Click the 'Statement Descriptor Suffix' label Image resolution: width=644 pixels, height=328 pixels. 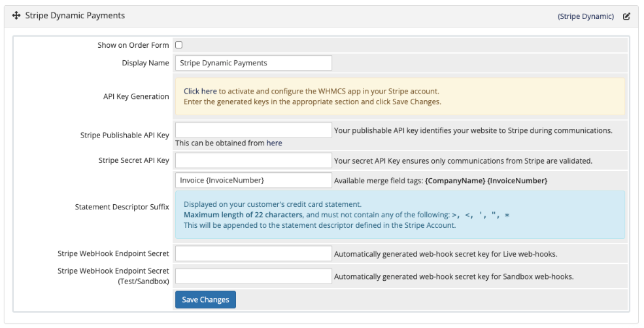point(122,207)
